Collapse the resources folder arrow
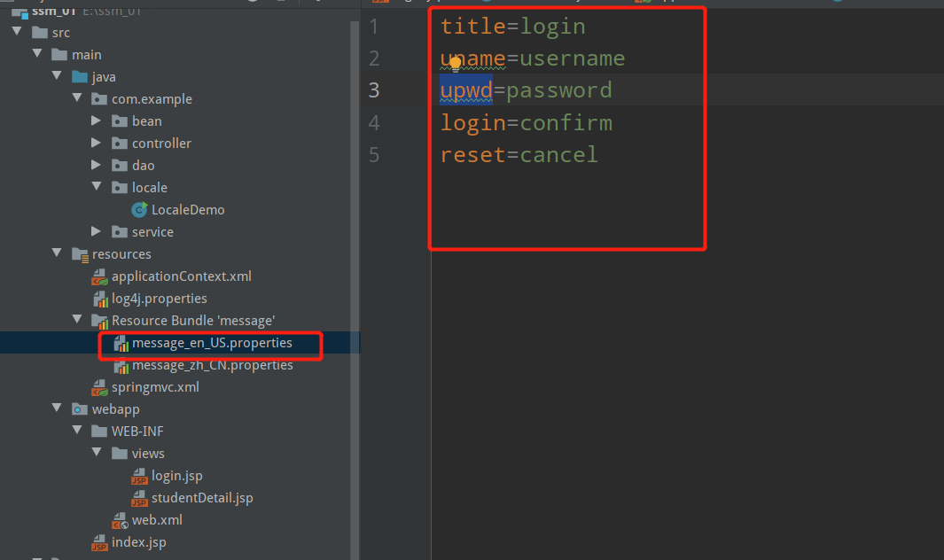This screenshot has width=944, height=560. pyautogui.click(x=58, y=253)
